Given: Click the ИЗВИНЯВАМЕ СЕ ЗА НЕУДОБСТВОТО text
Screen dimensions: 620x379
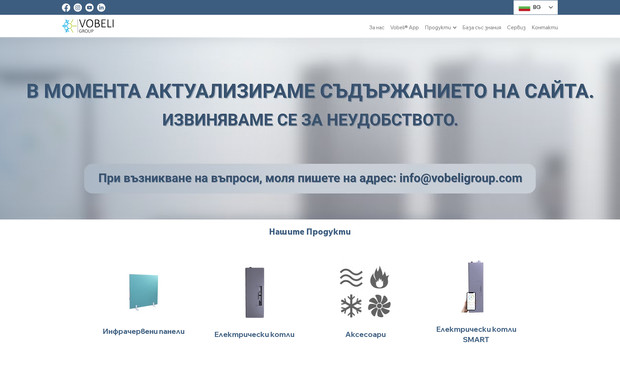Looking at the screenshot, I should point(310,120).
